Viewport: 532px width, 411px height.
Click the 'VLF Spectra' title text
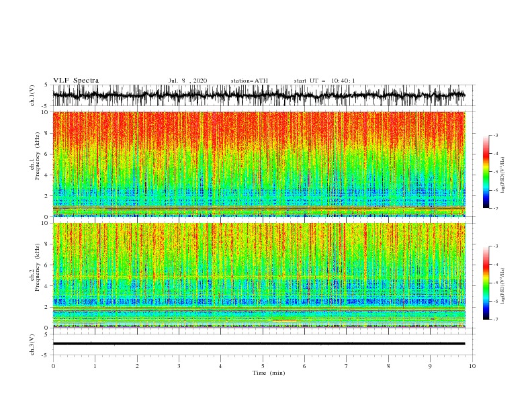pyautogui.click(x=76, y=81)
